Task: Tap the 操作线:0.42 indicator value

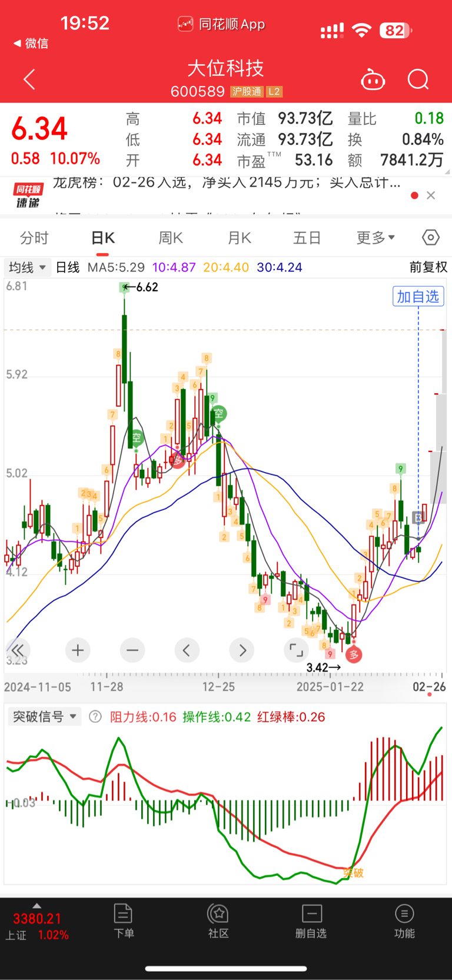Action: click(217, 717)
